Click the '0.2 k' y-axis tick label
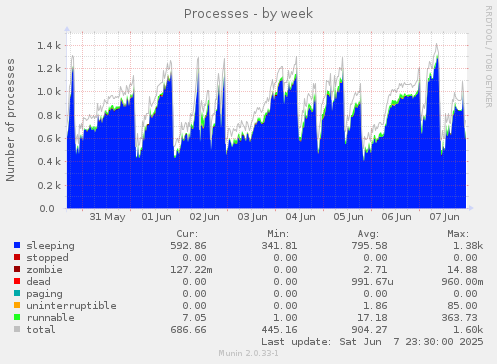 (49, 185)
